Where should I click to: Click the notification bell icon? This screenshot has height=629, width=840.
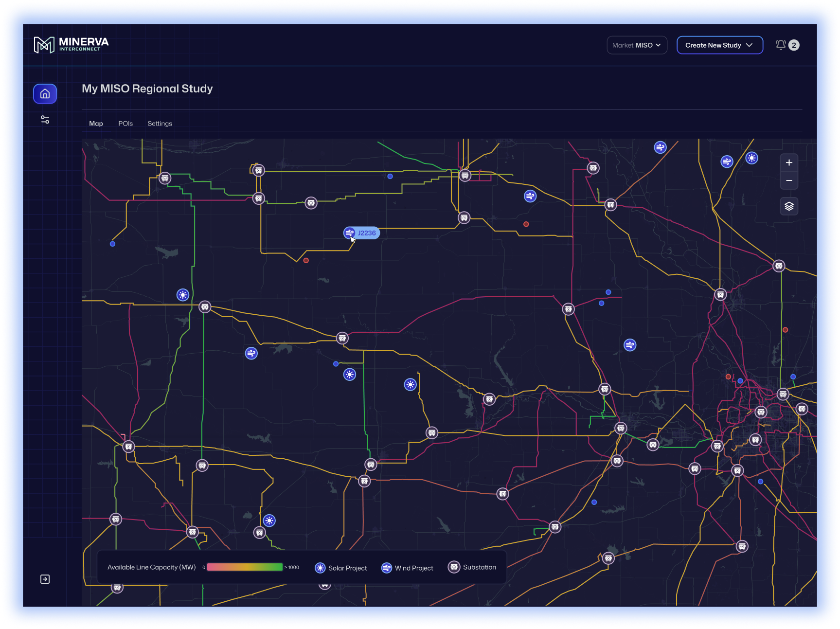(x=781, y=45)
